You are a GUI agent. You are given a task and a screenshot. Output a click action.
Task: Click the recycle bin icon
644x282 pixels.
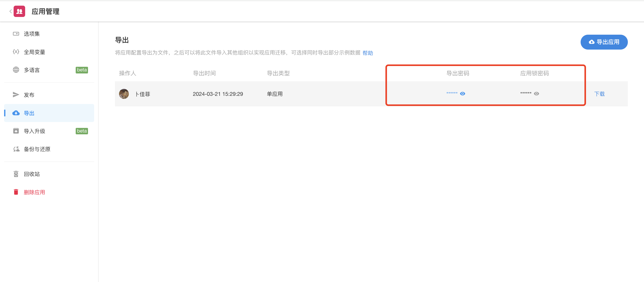(x=16, y=174)
